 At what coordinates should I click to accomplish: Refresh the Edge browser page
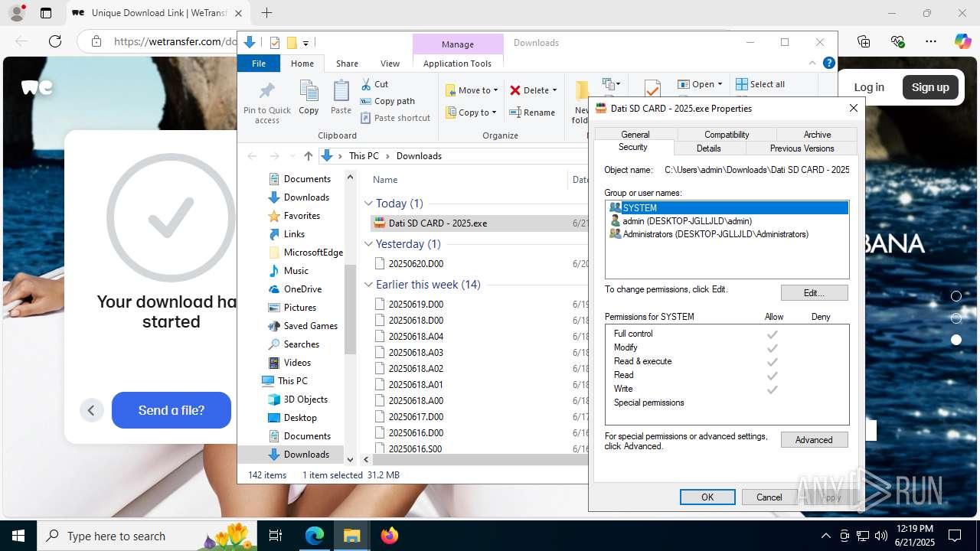[x=55, y=41]
